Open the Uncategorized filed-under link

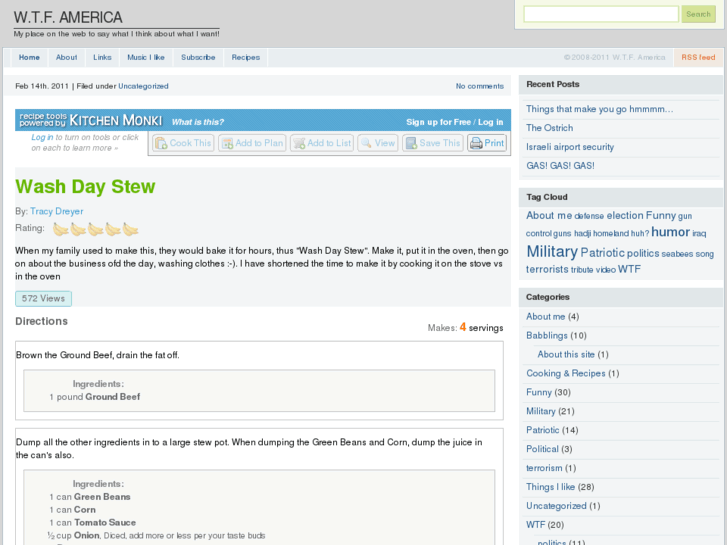coord(143,86)
